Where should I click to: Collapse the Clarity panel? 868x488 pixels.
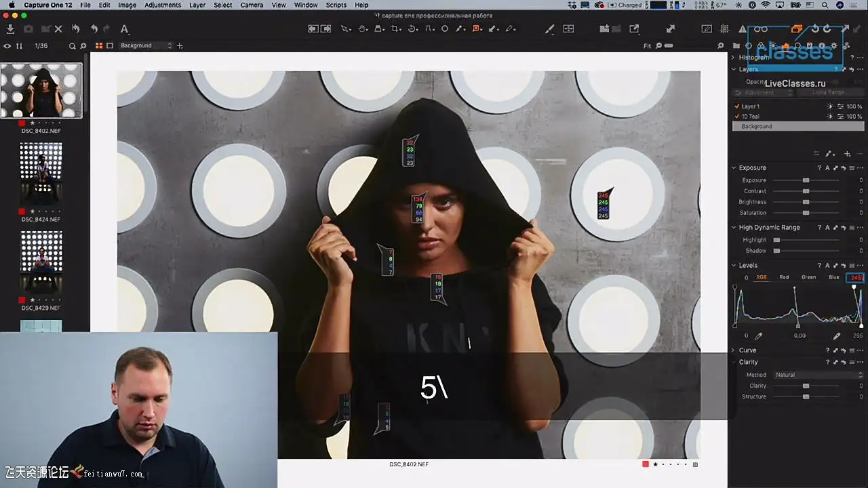734,362
